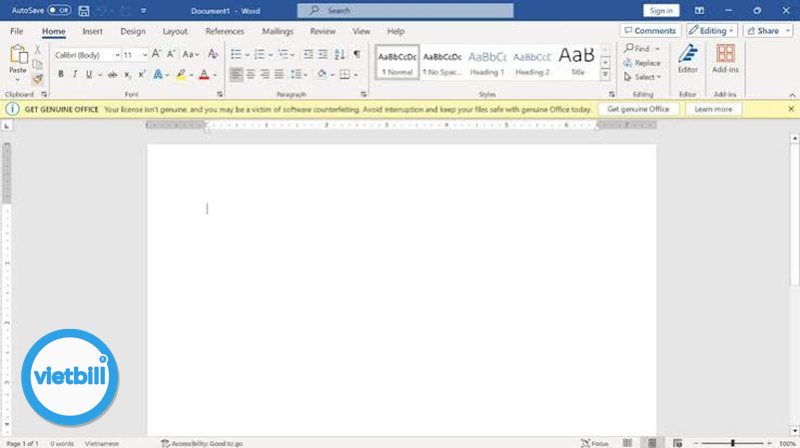The height and width of the screenshot is (448, 800).
Task: Switch to the View tab
Action: [x=361, y=31]
